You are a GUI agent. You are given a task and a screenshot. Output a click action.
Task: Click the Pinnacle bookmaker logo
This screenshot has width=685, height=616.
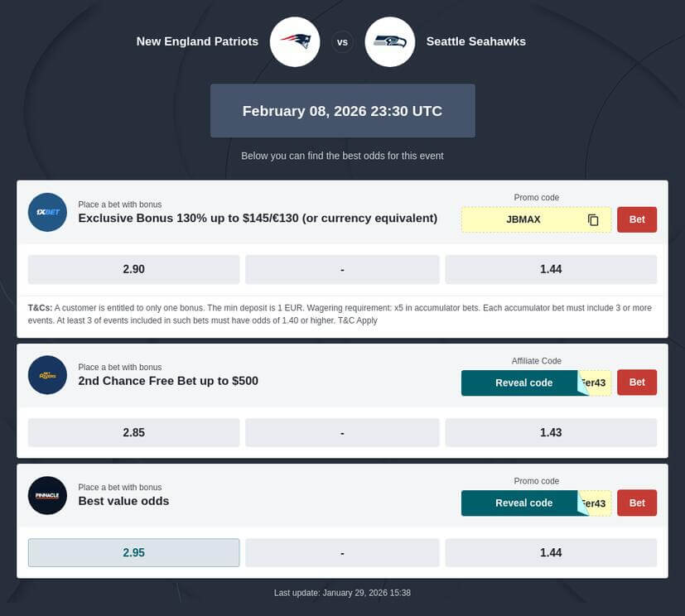(47, 495)
